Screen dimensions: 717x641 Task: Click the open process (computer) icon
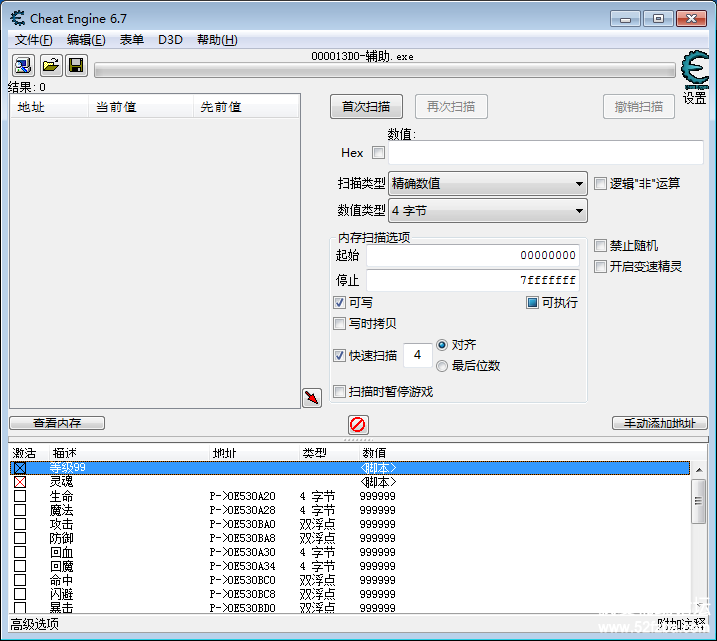tap(23, 65)
